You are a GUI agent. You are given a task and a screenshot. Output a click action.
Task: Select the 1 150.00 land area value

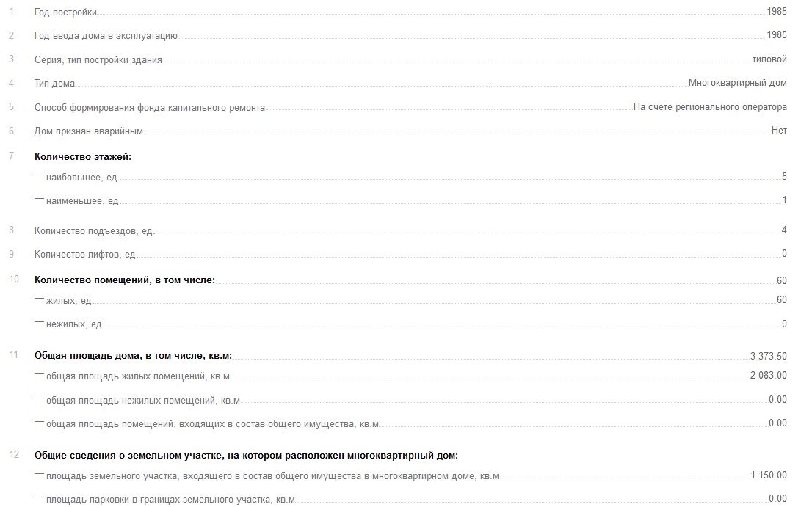tap(769, 475)
